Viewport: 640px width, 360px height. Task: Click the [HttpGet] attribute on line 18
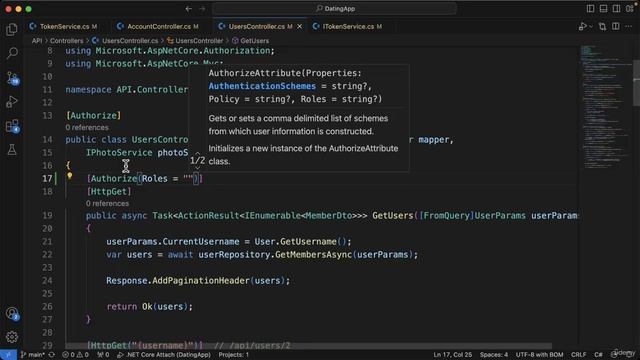click(x=109, y=191)
